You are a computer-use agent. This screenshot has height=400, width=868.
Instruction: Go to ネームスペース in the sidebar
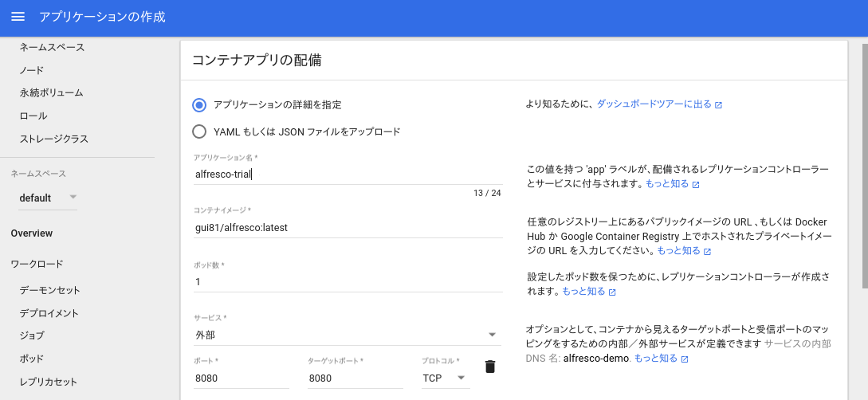[x=53, y=48]
